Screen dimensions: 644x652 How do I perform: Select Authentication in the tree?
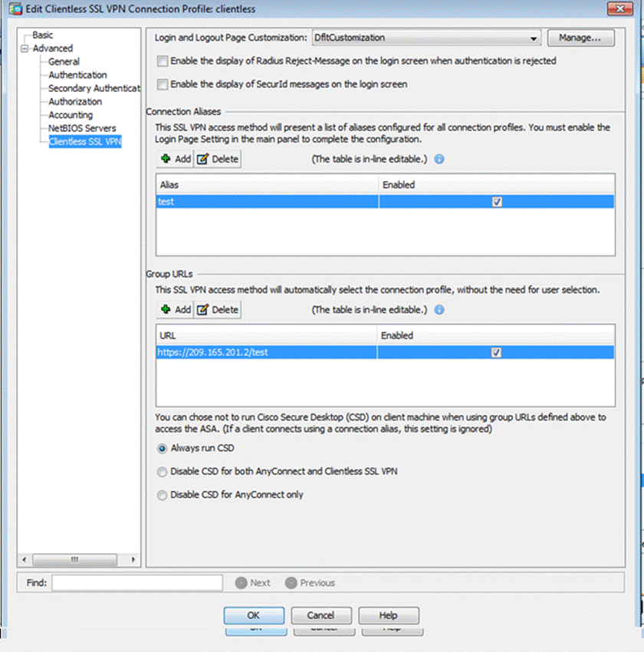pos(77,75)
